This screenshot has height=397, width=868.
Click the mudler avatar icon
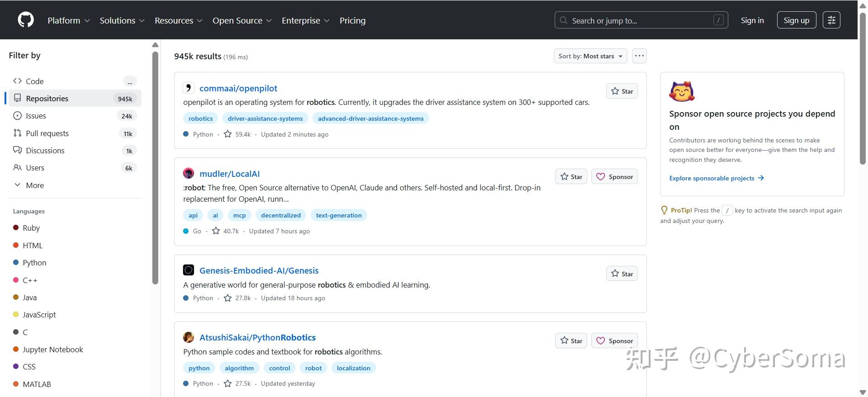click(189, 174)
